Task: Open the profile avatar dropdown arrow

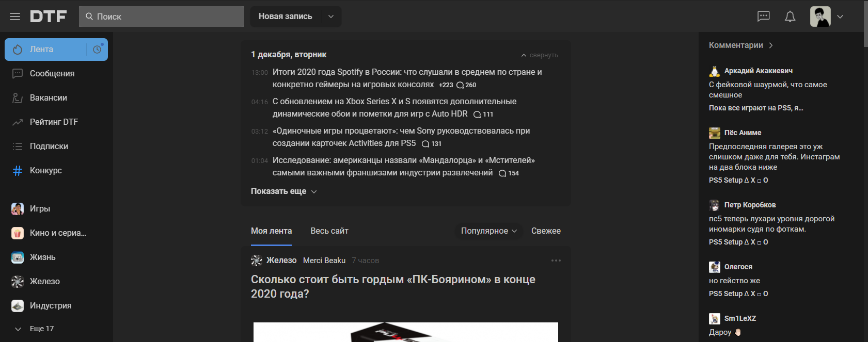Action: 840,17
